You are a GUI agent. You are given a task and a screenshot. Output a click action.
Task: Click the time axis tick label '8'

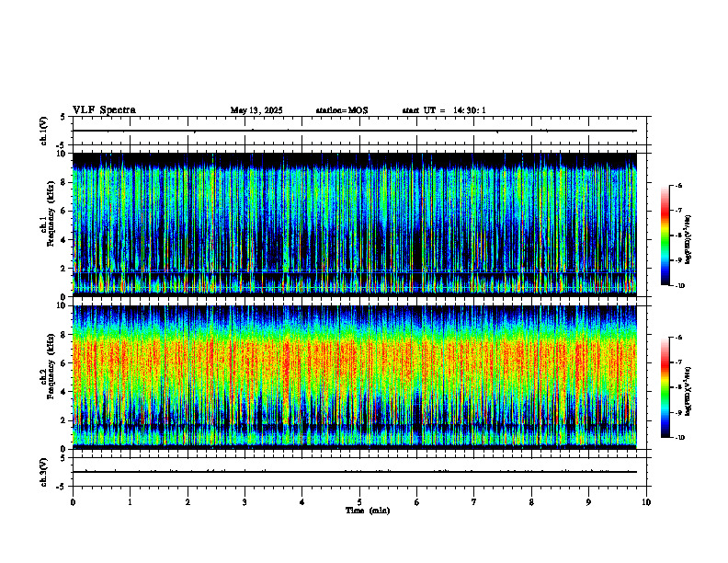(x=531, y=502)
